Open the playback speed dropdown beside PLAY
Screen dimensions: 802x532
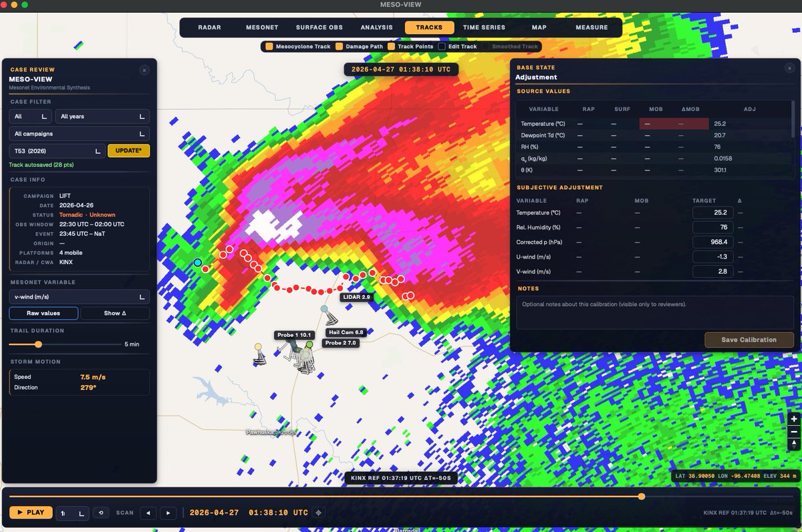click(72, 513)
